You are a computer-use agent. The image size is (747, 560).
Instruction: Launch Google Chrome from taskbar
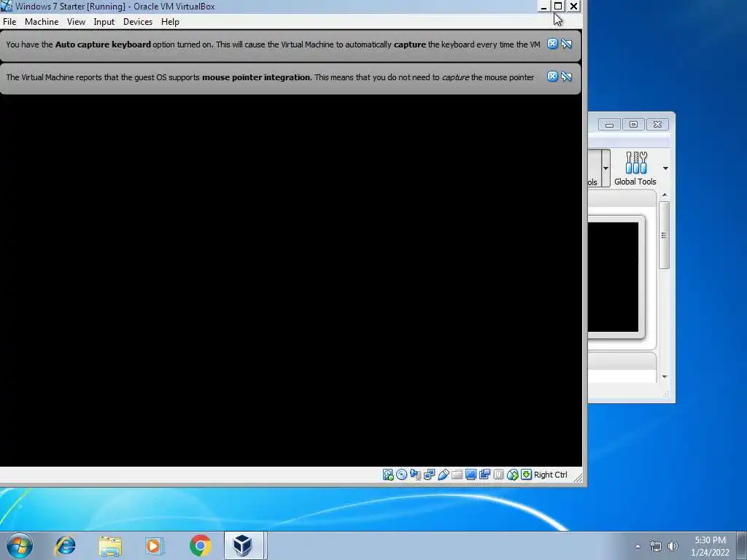tap(200, 545)
